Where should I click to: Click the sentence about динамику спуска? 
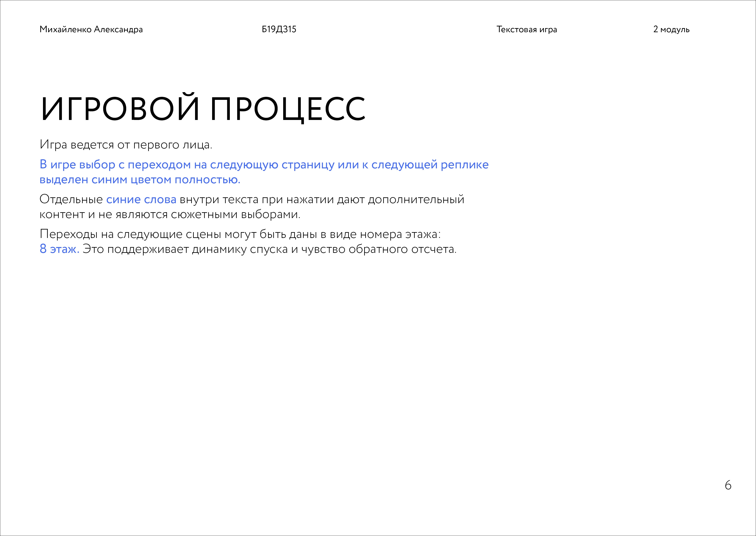pyautogui.click(x=270, y=249)
